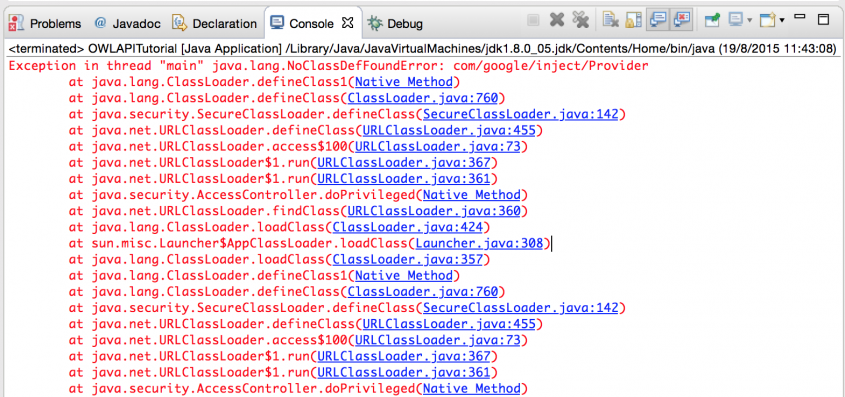Maximize the console view panel

pos(823,20)
